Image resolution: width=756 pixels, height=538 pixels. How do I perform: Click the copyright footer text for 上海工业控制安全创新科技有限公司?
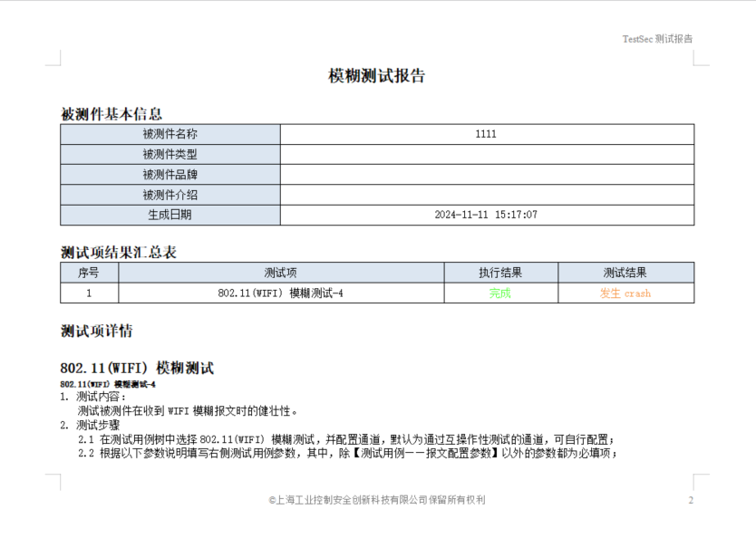pos(377,500)
